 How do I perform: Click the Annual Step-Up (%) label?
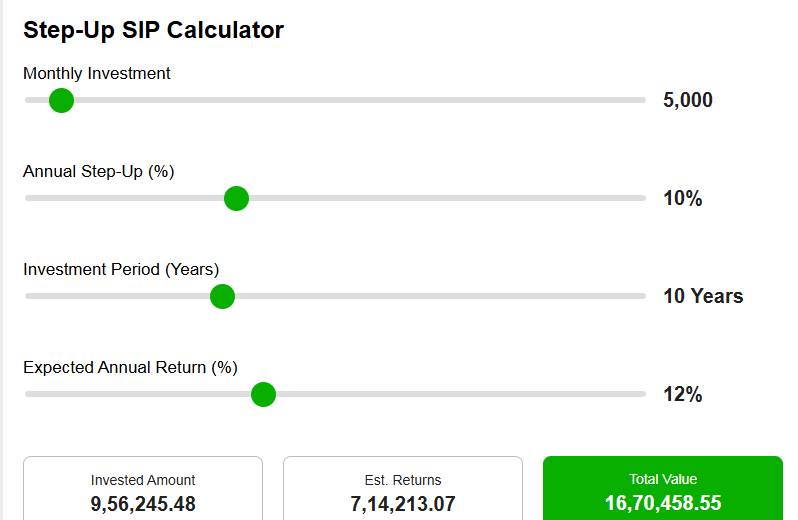(99, 171)
